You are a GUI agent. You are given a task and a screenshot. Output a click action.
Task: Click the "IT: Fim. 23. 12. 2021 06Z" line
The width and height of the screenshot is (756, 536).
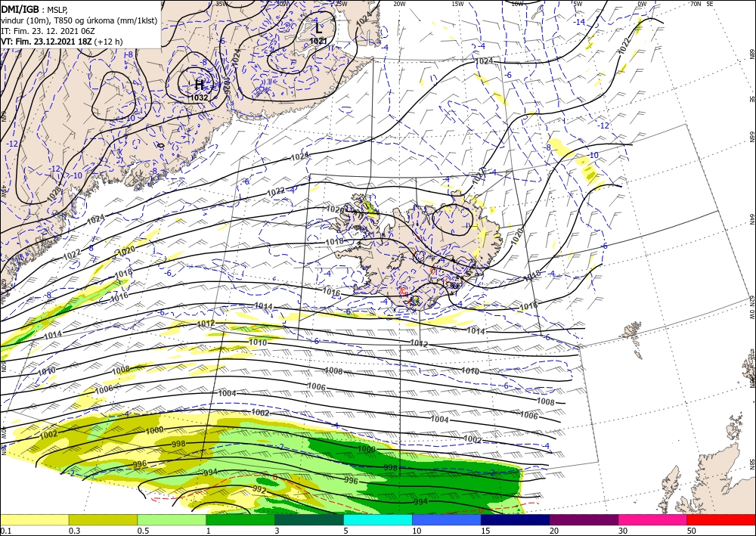[48, 31]
